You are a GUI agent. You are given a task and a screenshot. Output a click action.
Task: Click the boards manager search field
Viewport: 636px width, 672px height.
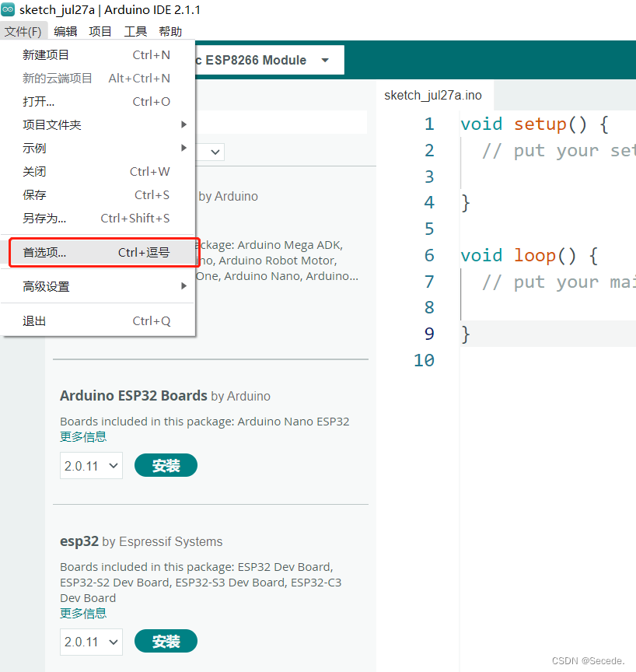click(x=281, y=122)
